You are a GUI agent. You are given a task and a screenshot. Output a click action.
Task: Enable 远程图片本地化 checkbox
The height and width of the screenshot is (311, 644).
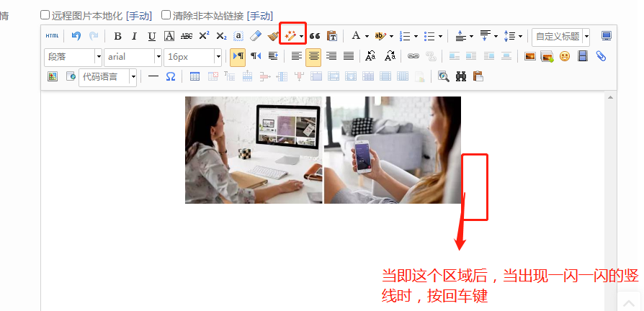pyautogui.click(x=45, y=14)
